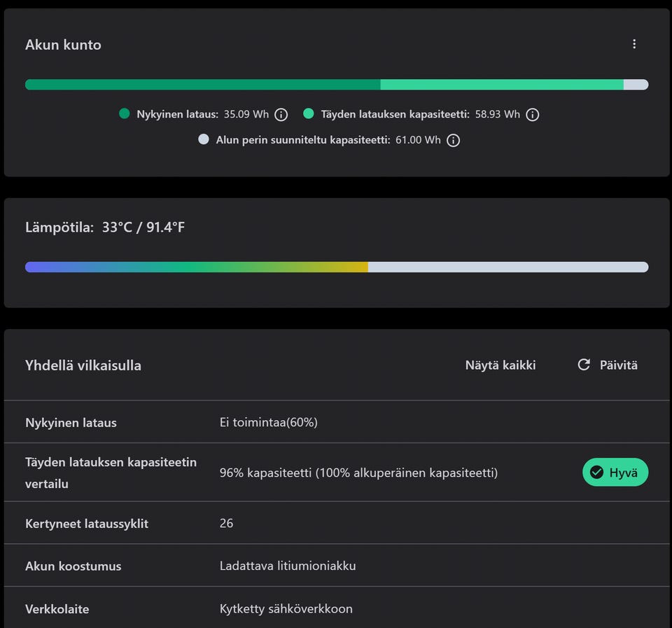Show info for Täyden latauksen kapasiteetti
Image resolution: width=672 pixels, height=628 pixels.
pos(532,114)
